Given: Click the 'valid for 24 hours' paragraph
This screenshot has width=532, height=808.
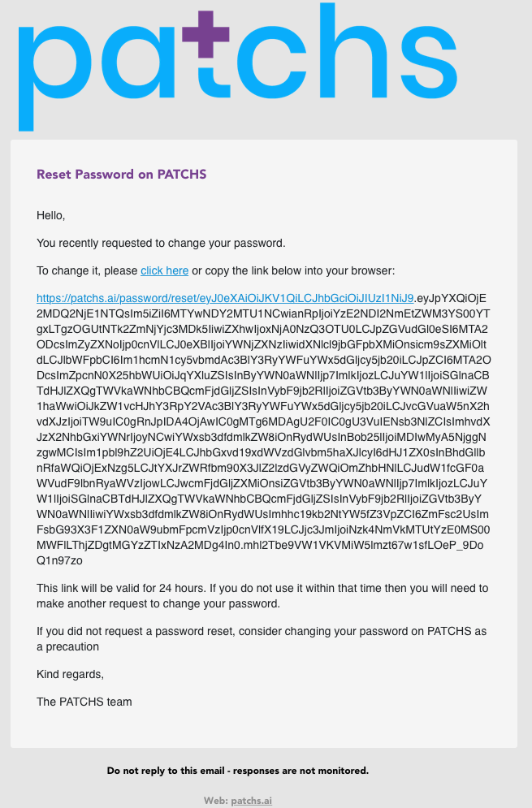Looking at the screenshot, I should [x=262, y=596].
